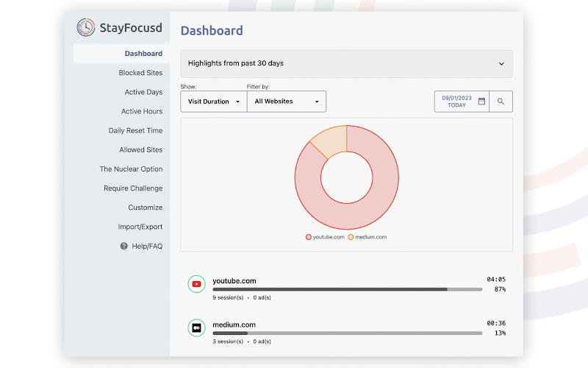Click the 3 session(s) text
588x368 pixels.
tap(228, 342)
